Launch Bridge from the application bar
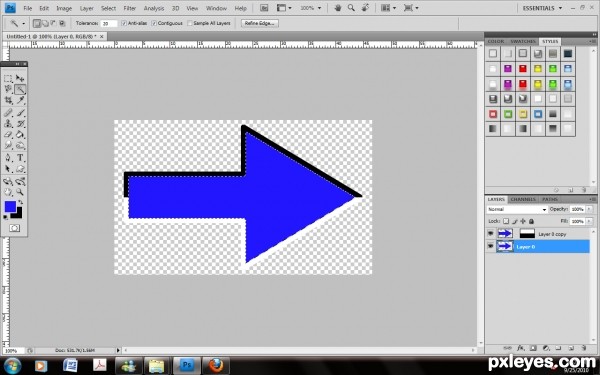The image size is (600, 375). [264, 8]
